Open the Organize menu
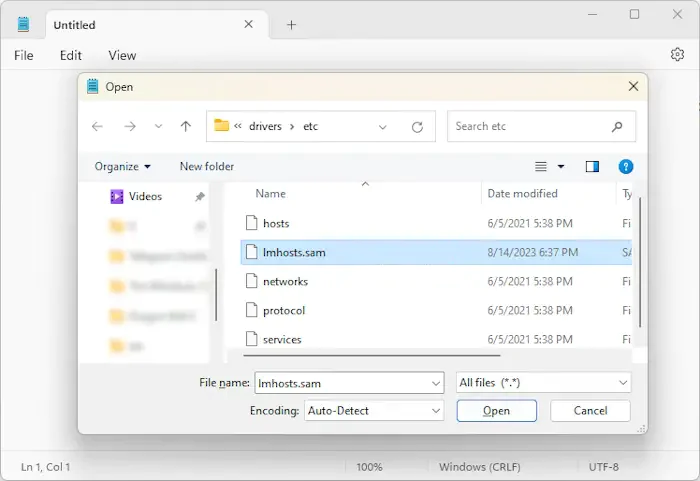The image size is (700, 481). (x=122, y=167)
